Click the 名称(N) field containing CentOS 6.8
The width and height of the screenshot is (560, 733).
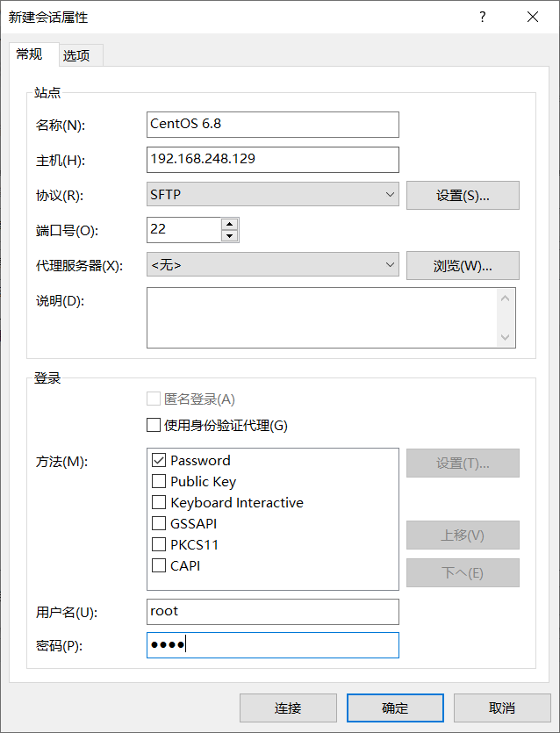(x=272, y=125)
